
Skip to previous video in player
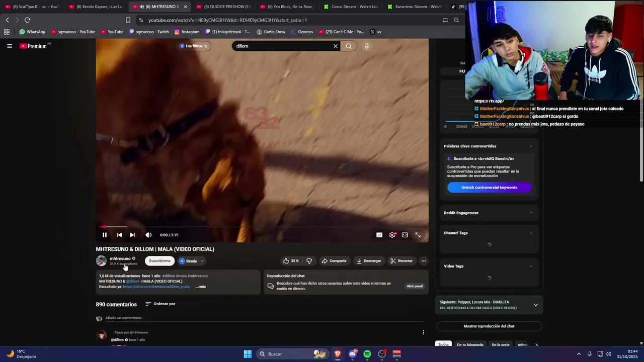(x=119, y=235)
